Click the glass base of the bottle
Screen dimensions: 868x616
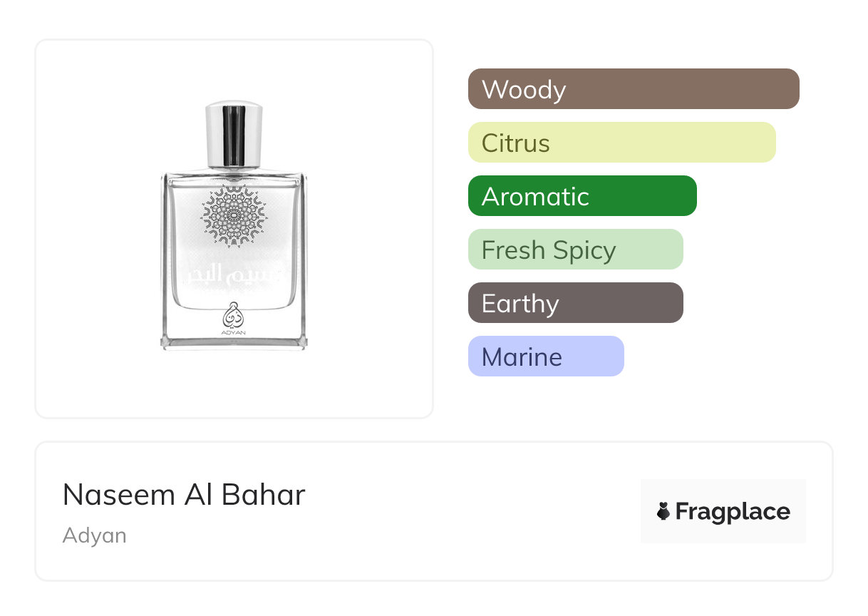click(234, 342)
